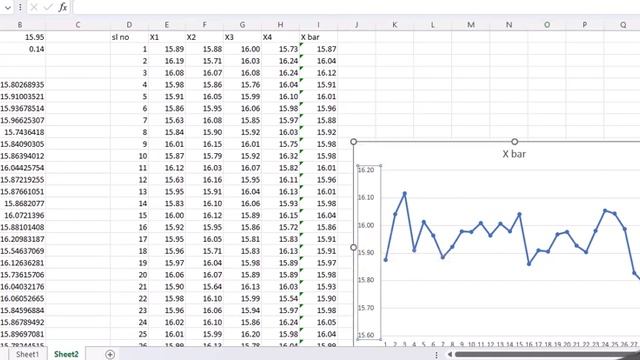Select column M header
This screenshot has height=360, width=640.
pyautogui.click(x=471, y=25)
